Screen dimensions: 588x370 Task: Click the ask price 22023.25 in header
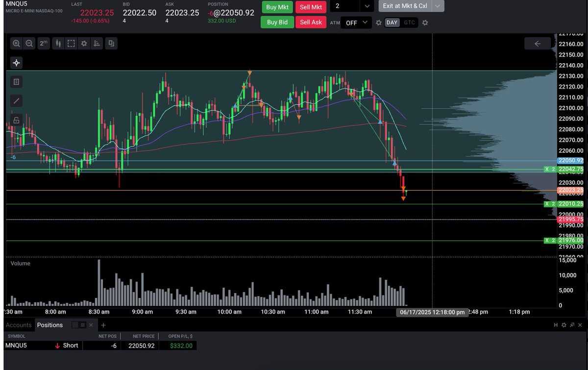(x=182, y=13)
